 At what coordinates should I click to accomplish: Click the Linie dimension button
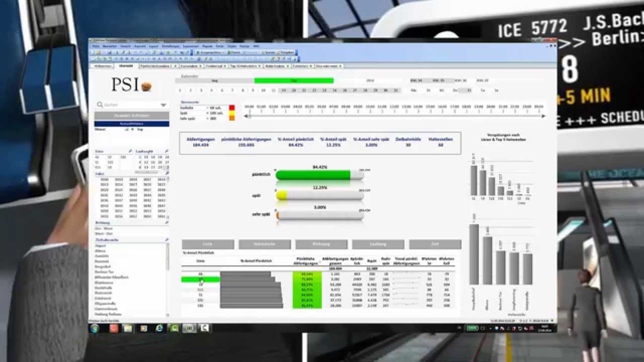click(x=208, y=244)
